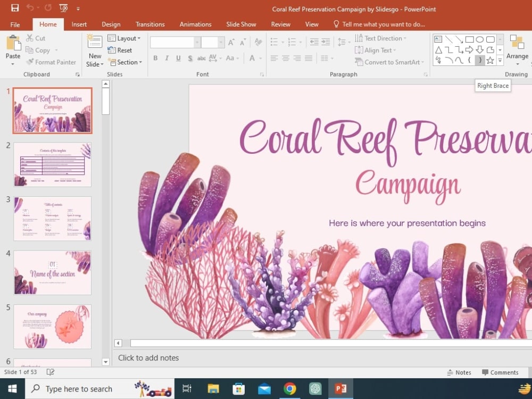Click the Tell me what you want box

pyautogui.click(x=379, y=24)
